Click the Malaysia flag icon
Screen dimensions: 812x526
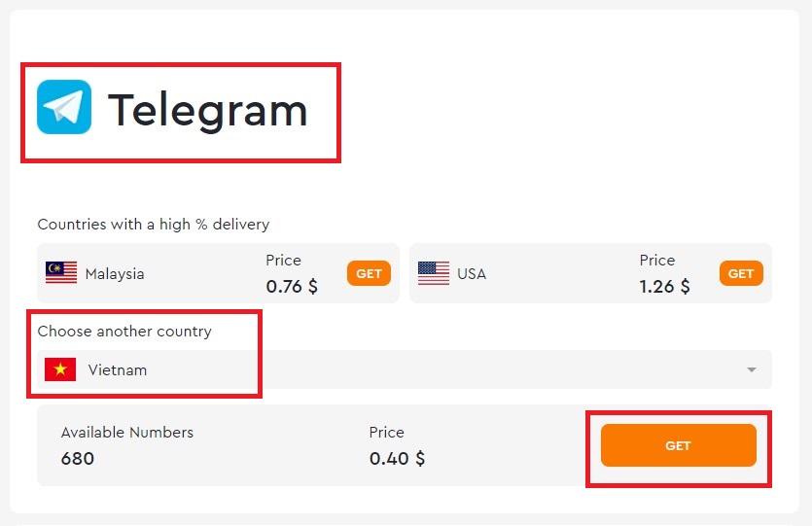tap(61, 273)
